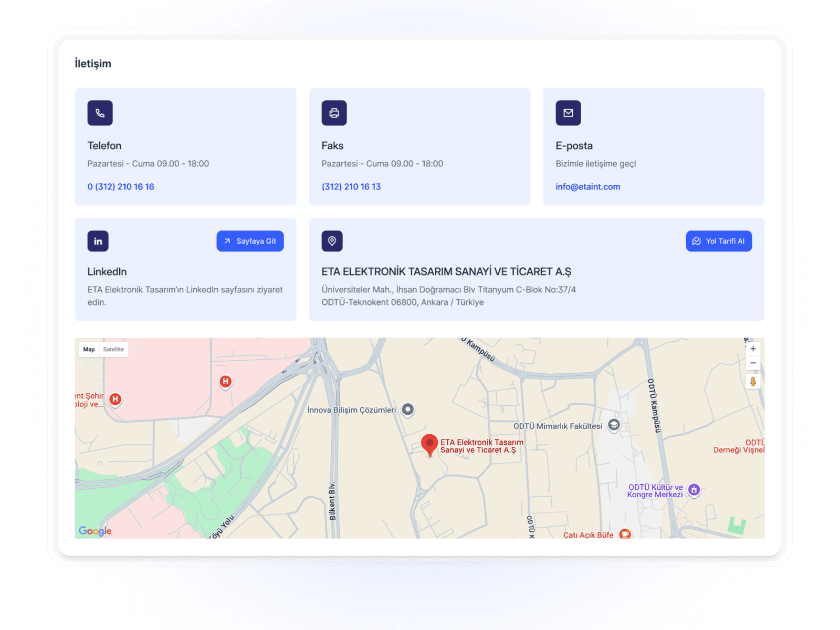Click the fax printer icon
Image resolution: width=840 pixels, height=630 pixels.
[334, 113]
